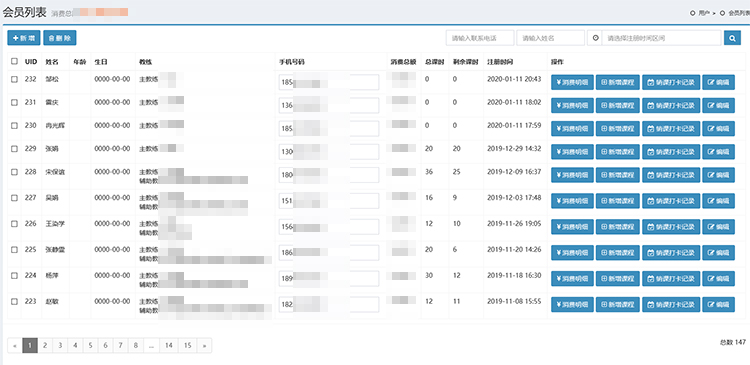Image resolution: width=750 pixels, height=365 pixels.
Task: Select current page 1 in pagination
Action: (30, 345)
